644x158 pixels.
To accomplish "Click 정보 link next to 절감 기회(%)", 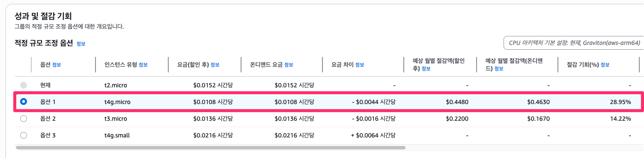I will coord(605,65).
